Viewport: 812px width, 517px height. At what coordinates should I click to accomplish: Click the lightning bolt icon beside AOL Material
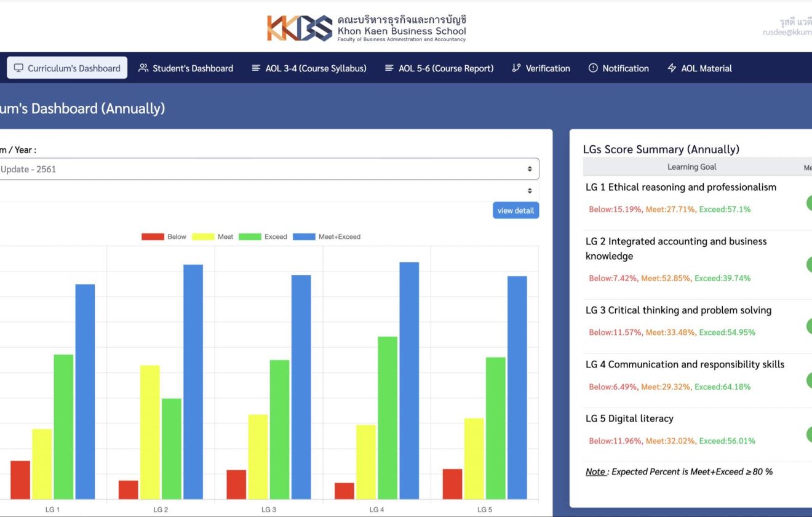(672, 68)
